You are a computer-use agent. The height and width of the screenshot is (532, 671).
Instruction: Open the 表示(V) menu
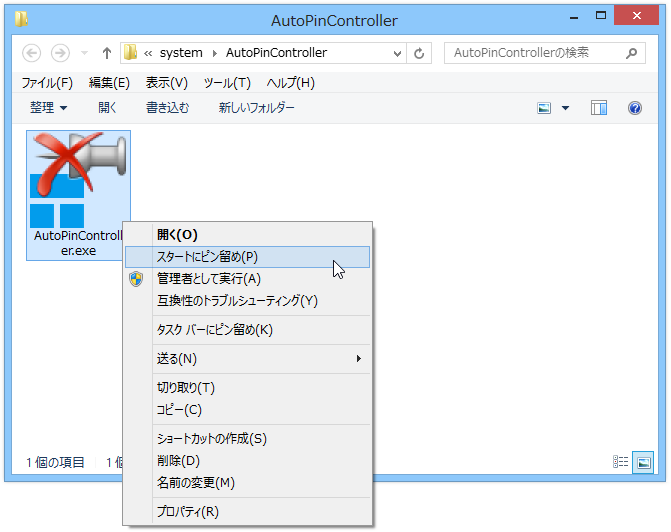[166, 83]
